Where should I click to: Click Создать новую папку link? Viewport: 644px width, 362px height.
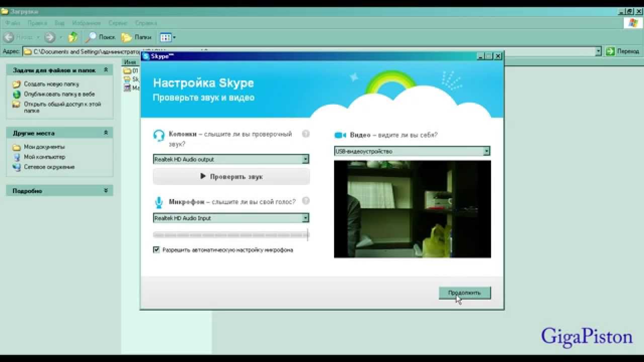tap(51, 84)
